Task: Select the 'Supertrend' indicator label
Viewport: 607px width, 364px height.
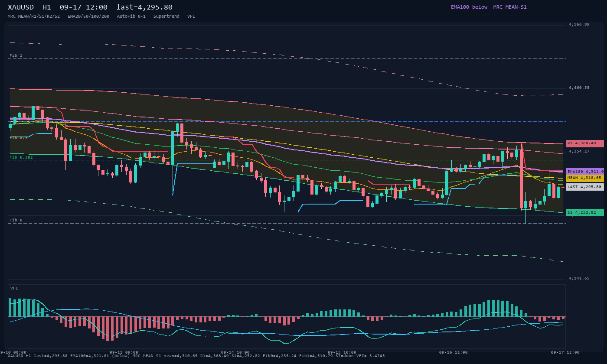Action: click(166, 16)
